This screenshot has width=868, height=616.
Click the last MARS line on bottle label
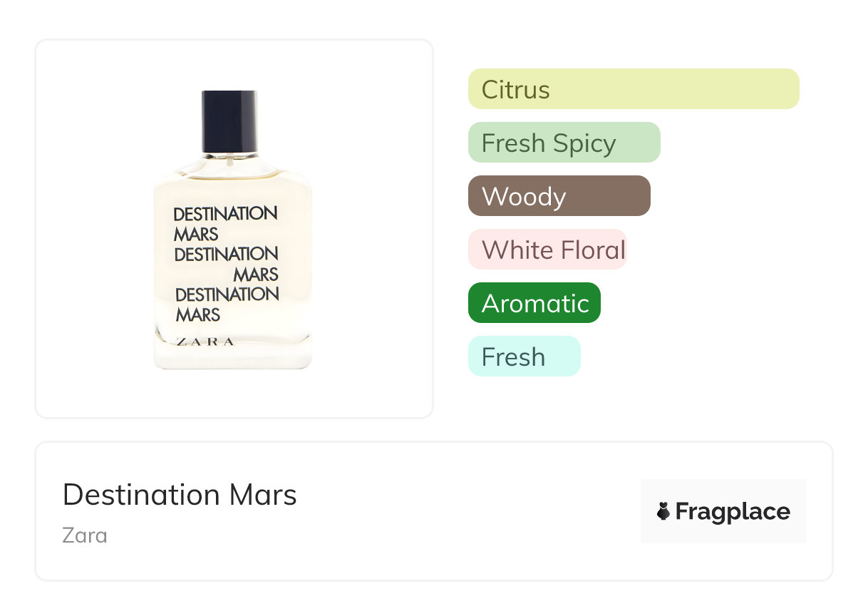[x=198, y=314]
